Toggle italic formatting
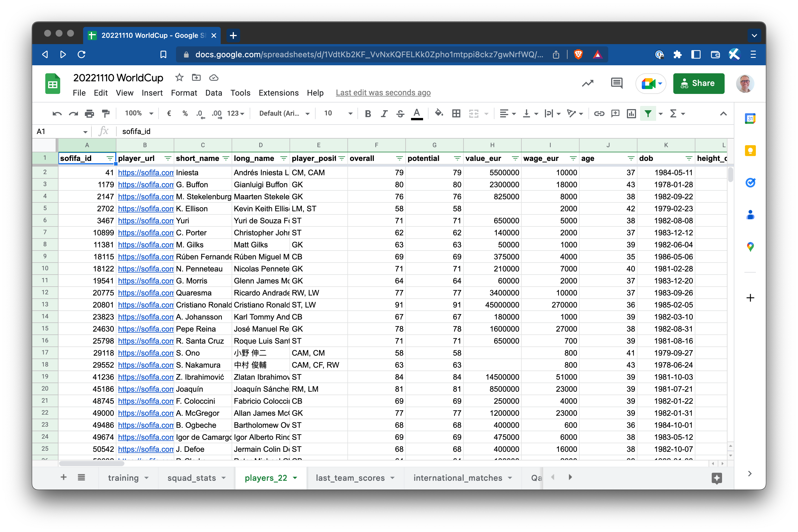 [x=384, y=113]
